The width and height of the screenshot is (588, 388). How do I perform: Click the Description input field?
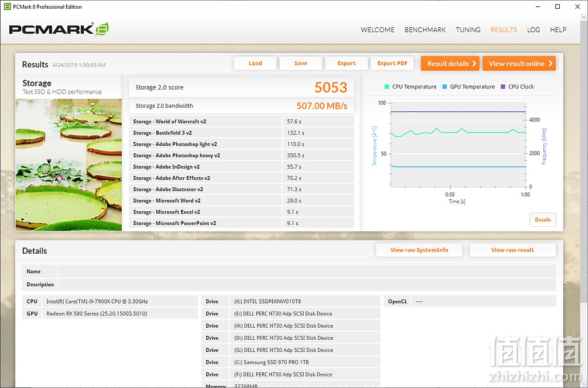pos(307,285)
